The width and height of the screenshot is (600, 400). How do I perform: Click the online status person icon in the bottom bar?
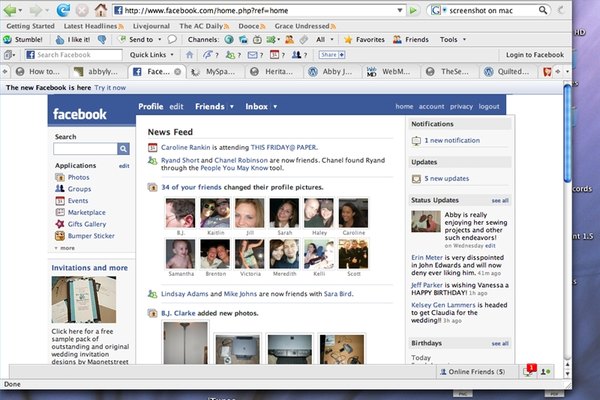[x=545, y=372]
